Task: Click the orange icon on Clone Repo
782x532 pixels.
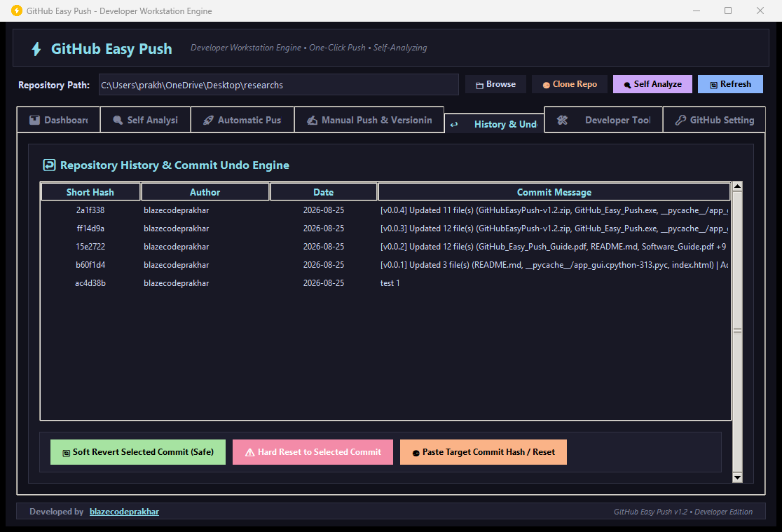Action: [546, 86]
